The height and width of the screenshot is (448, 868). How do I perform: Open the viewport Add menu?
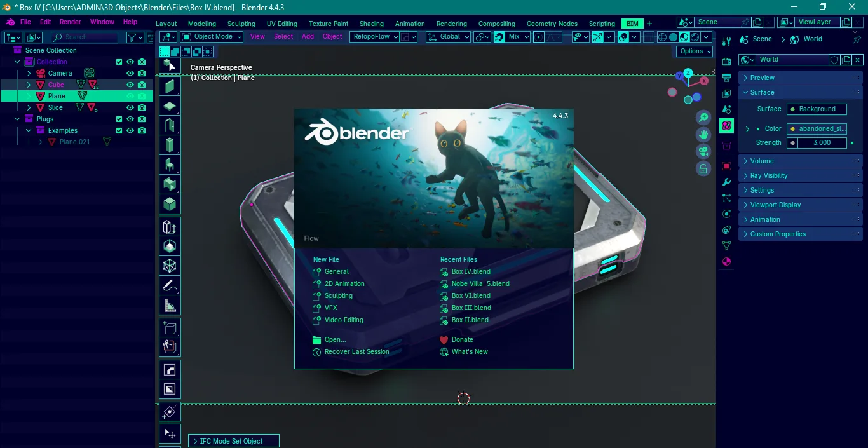[x=308, y=37]
